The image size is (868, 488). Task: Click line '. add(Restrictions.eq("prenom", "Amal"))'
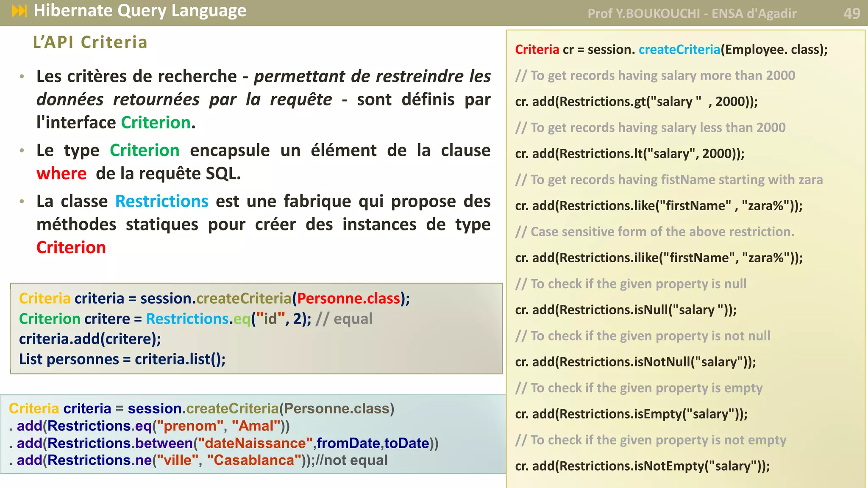[149, 426]
